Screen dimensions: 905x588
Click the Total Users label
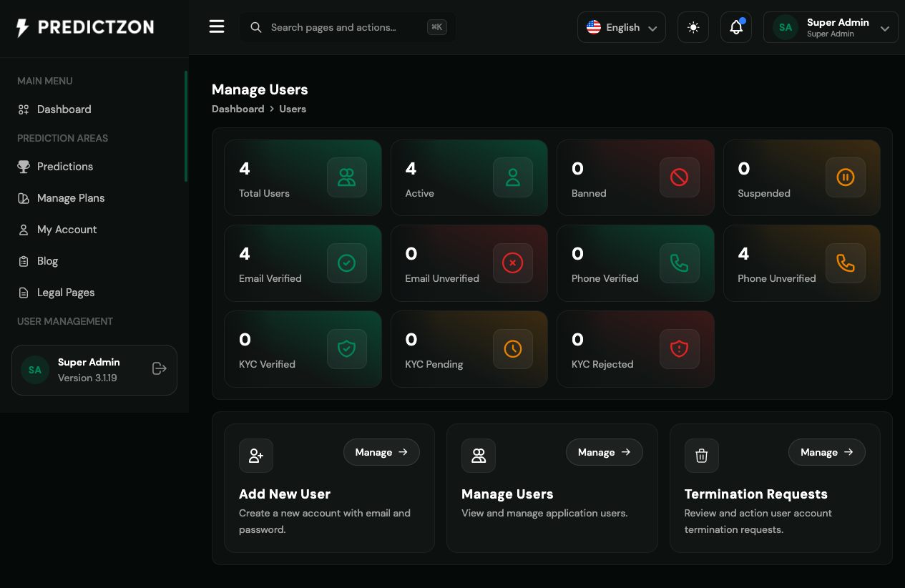point(264,193)
